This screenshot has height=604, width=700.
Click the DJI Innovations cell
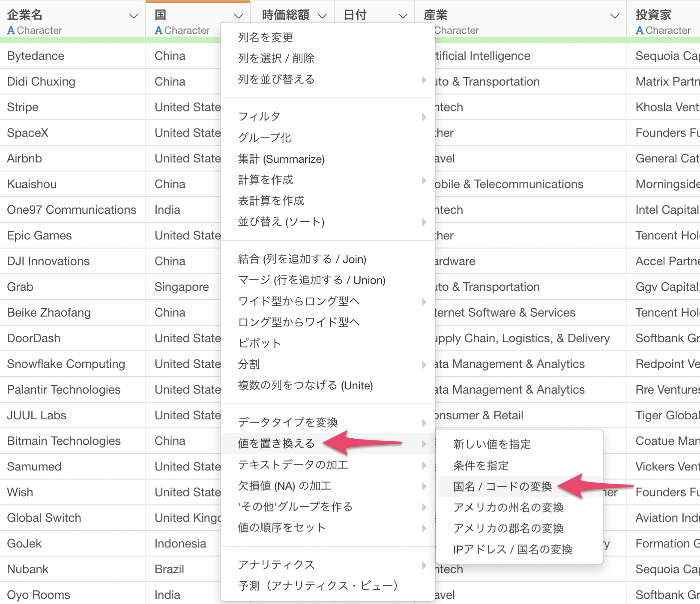73,261
